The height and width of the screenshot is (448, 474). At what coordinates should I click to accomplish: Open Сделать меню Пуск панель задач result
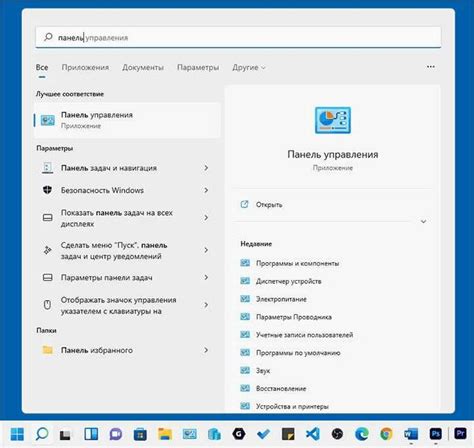(x=114, y=250)
